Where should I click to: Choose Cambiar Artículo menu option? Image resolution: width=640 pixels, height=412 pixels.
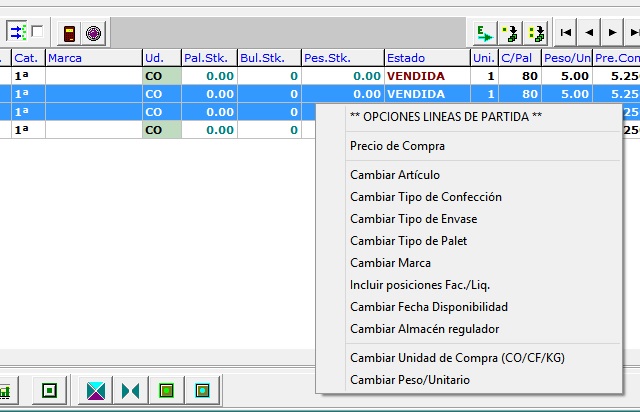click(x=394, y=175)
